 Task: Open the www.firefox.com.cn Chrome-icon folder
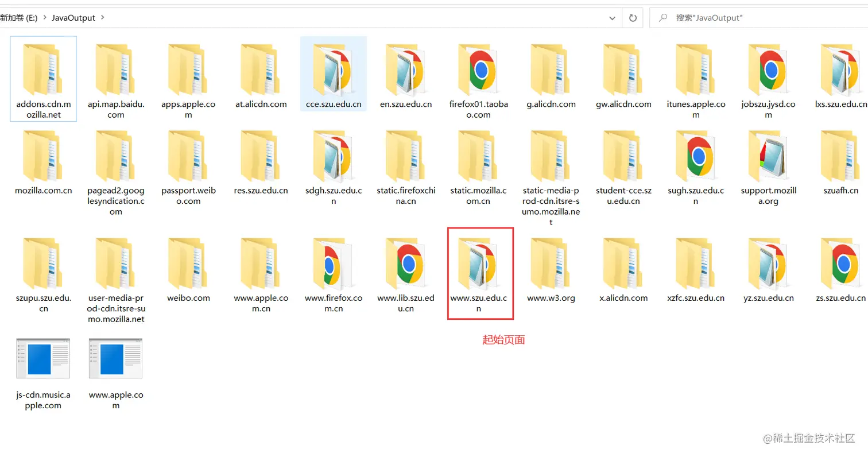click(x=334, y=266)
